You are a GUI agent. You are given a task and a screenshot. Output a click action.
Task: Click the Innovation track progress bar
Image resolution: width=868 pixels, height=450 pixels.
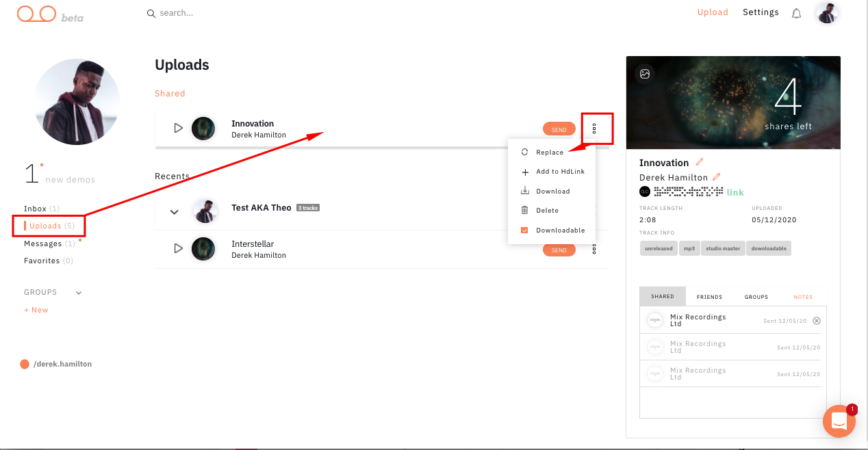click(x=382, y=147)
